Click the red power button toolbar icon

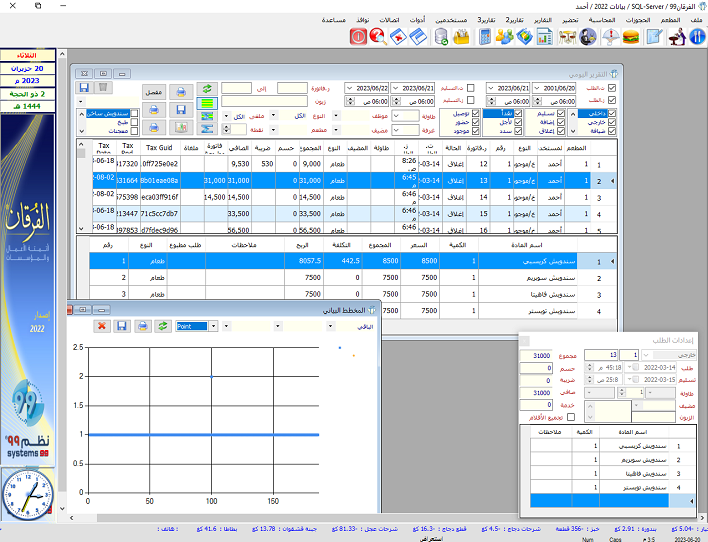click(357, 37)
